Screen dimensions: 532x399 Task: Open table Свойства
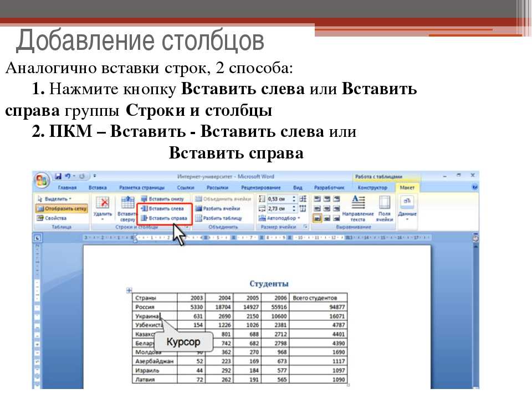click(x=52, y=218)
